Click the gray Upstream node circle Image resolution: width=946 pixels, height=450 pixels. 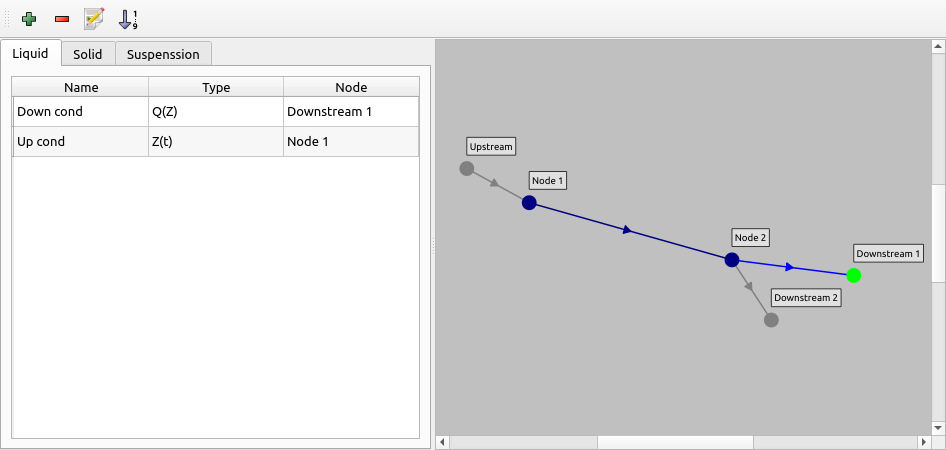[466, 168]
